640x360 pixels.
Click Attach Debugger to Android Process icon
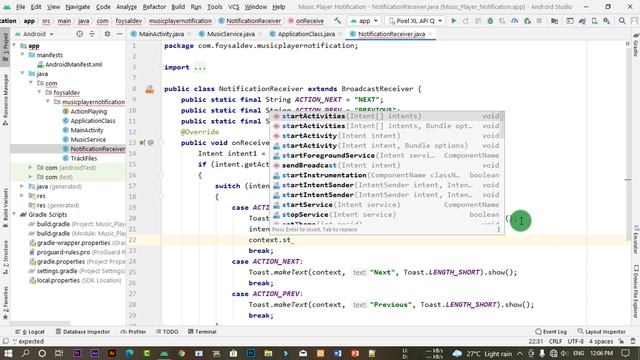[527, 20]
